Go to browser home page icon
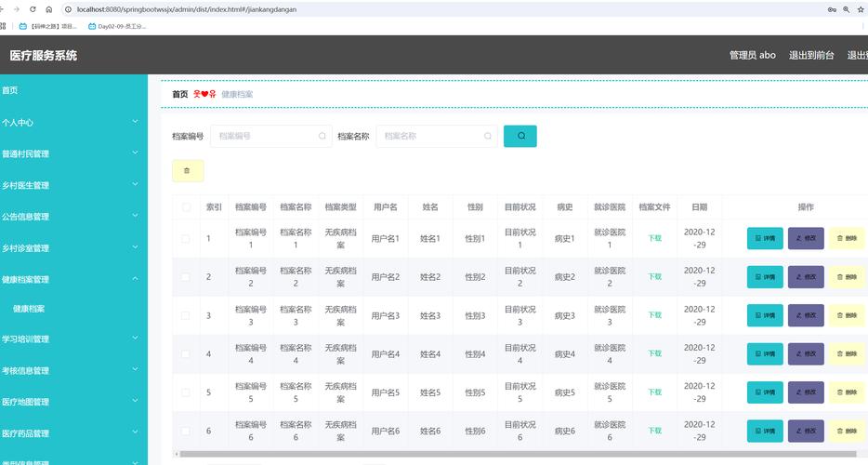The height and width of the screenshot is (465, 868). click(48, 9)
